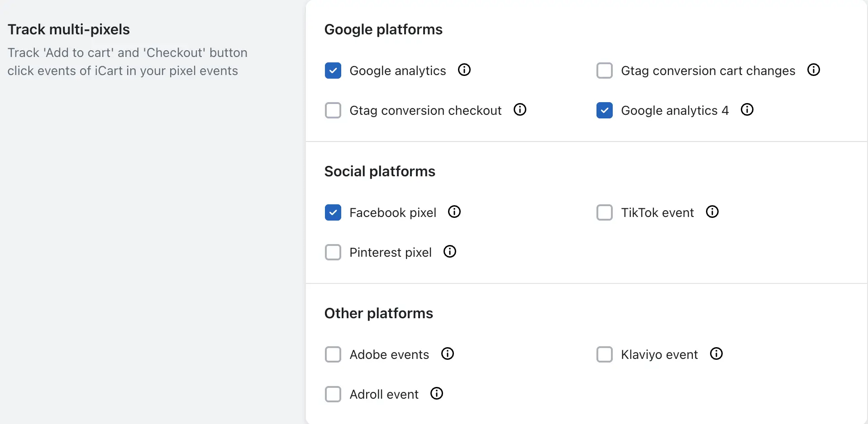Check the Pinterest pixel checkbox
Viewport: 868px width, 424px height.
tap(333, 252)
